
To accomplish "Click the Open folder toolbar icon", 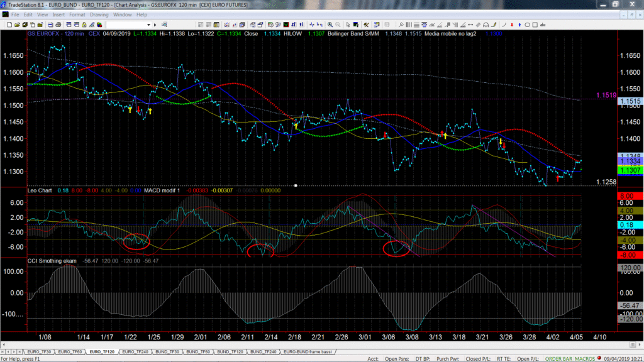I will [x=17, y=25].
